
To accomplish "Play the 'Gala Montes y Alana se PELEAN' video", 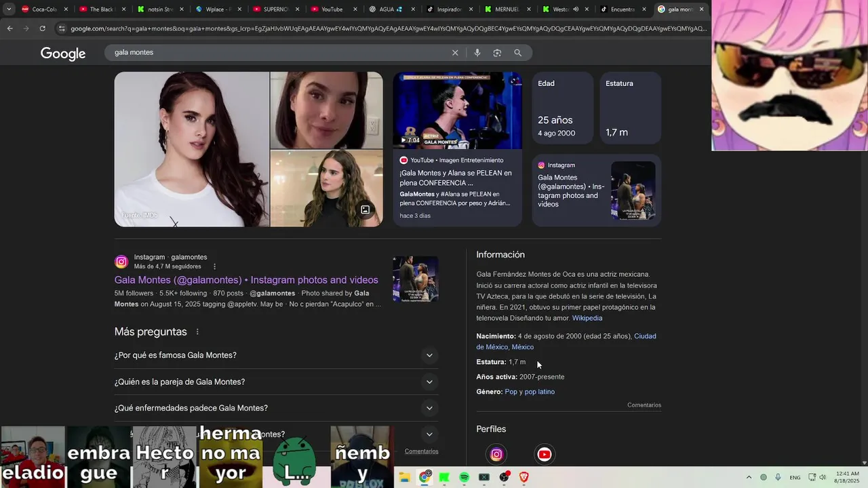I will click(x=458, y=110).
